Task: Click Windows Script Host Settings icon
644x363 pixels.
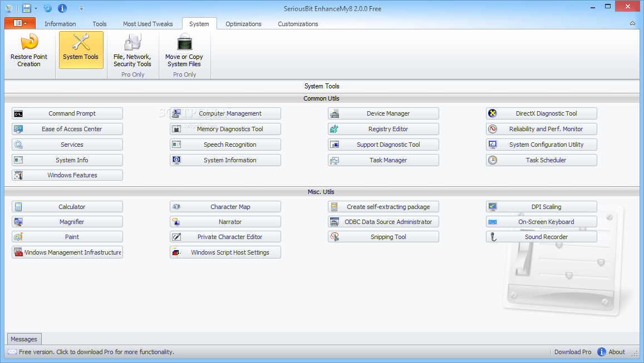Action: point(176,252)
